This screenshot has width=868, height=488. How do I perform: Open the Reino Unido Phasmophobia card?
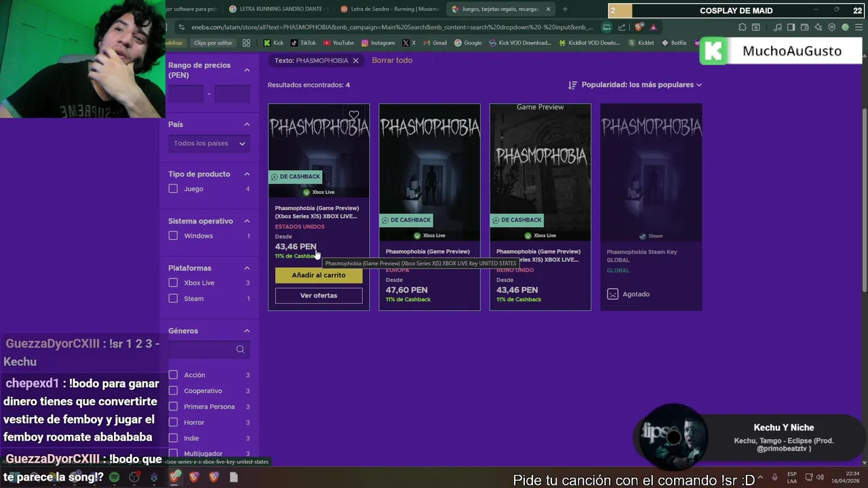point(540,207)
